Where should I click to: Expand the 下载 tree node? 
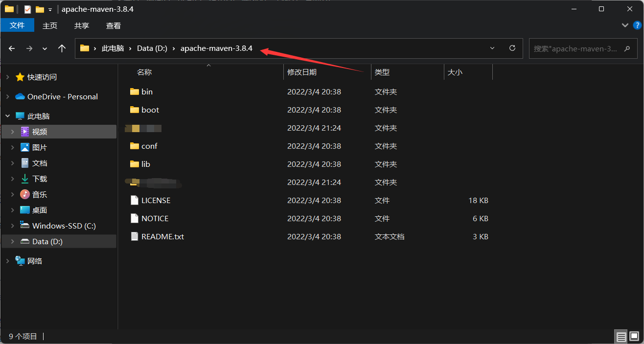[x=13, y=179]
